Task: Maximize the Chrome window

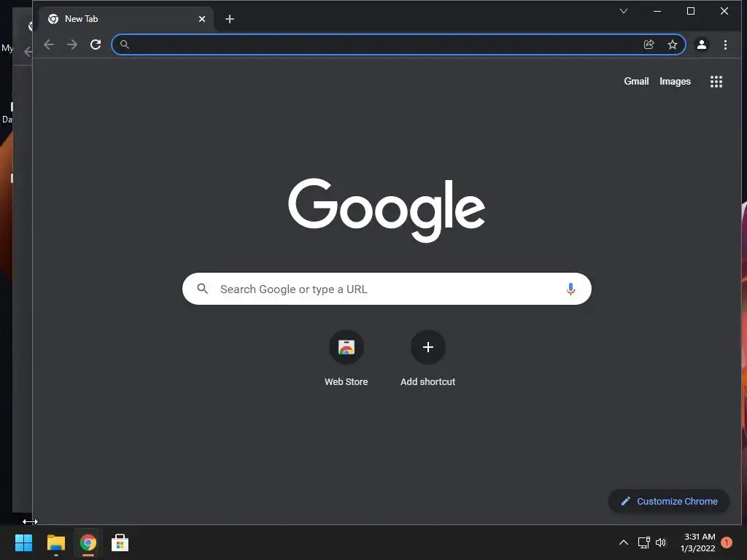Action: pos(691,11)
